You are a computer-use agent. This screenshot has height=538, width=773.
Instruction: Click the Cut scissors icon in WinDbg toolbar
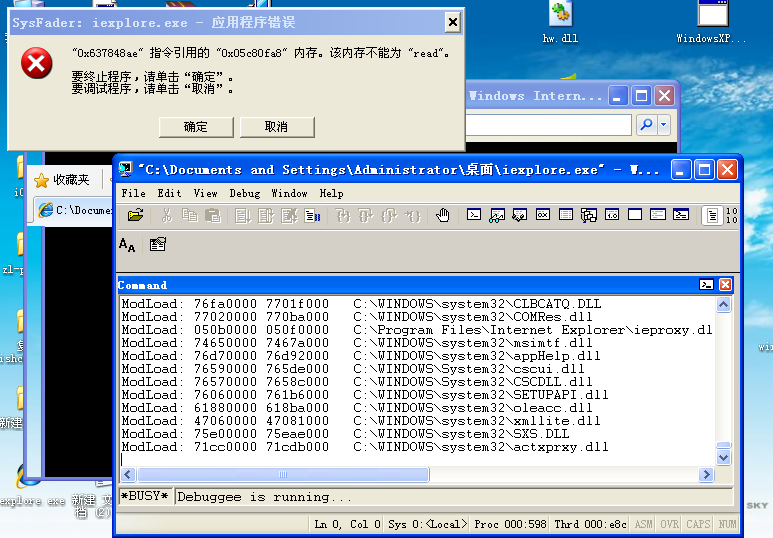[x=167, y=215]
